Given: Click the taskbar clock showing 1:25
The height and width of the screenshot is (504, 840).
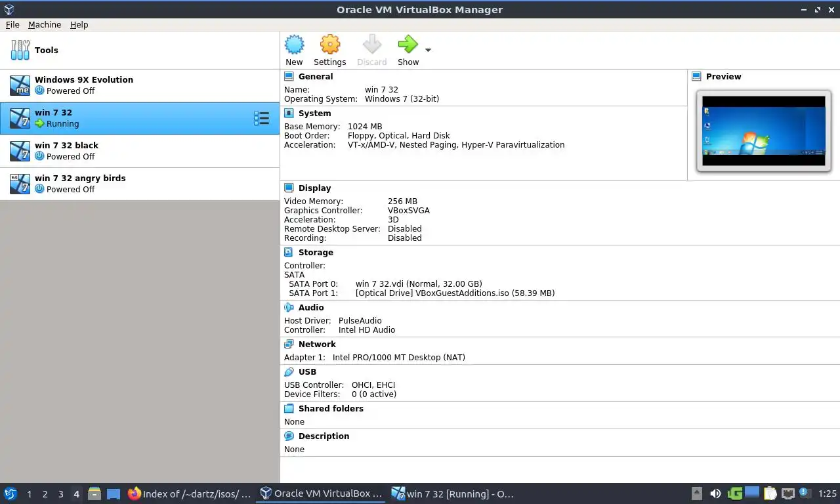Looking at the screenshot, I should click(x=827, y=493).
